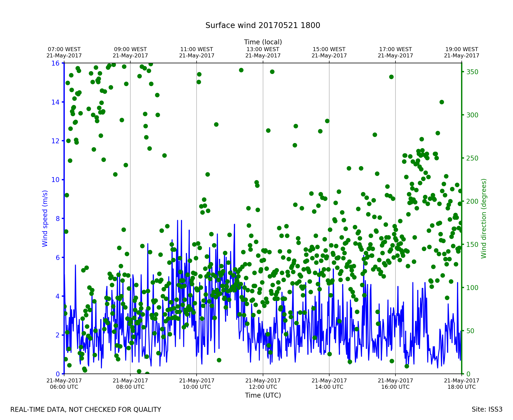Click the green '50' direction tick

point(471,331)
